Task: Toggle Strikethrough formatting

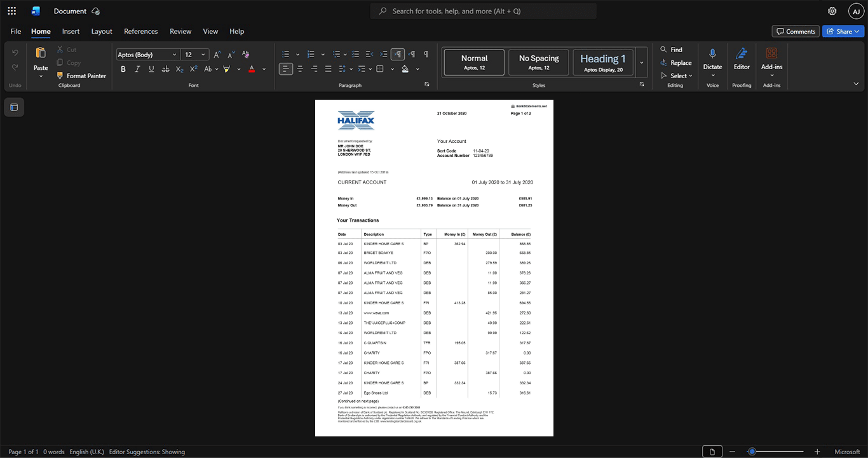Action: 165,69
